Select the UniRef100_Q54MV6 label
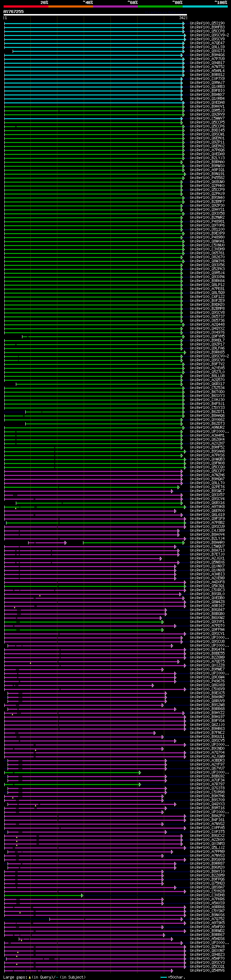Screen dimensions: 231x980 tap(207, 970)
